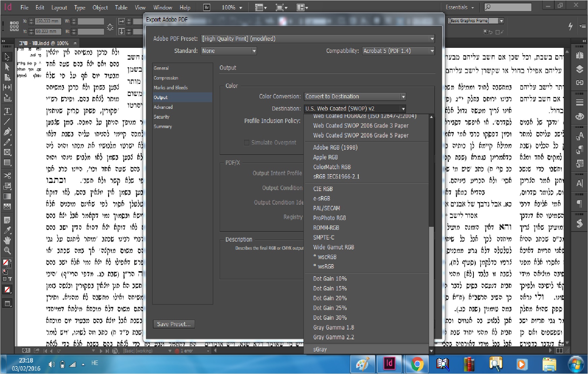Select the Line tool

pos(7,121)
